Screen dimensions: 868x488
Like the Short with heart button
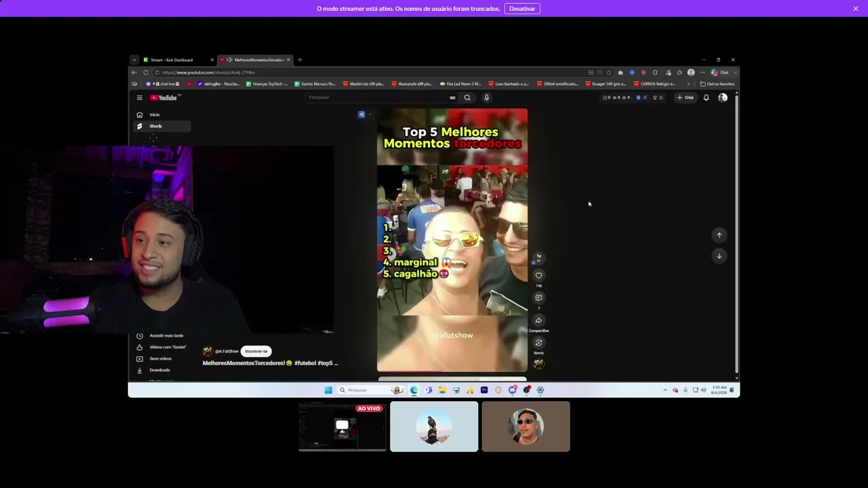point(538,275)
